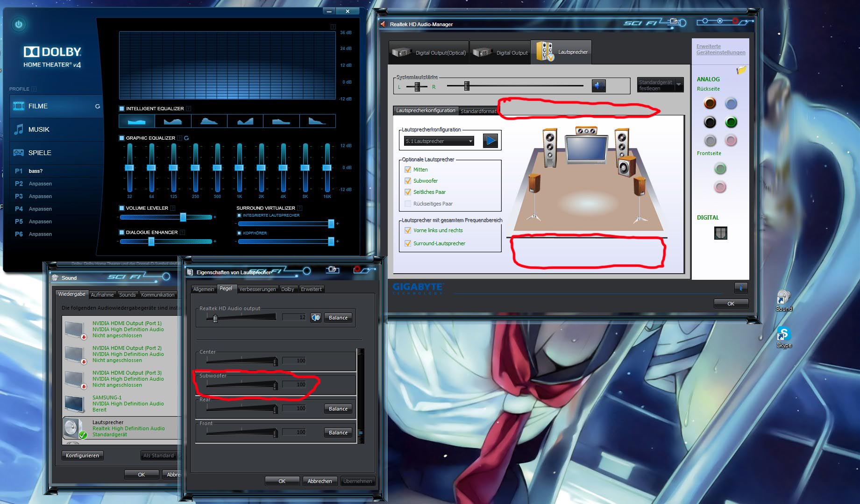This screenshot has width=860, height=504.
Task: Uncheck the Mitten optional speaker
Action: coord(408,170)
